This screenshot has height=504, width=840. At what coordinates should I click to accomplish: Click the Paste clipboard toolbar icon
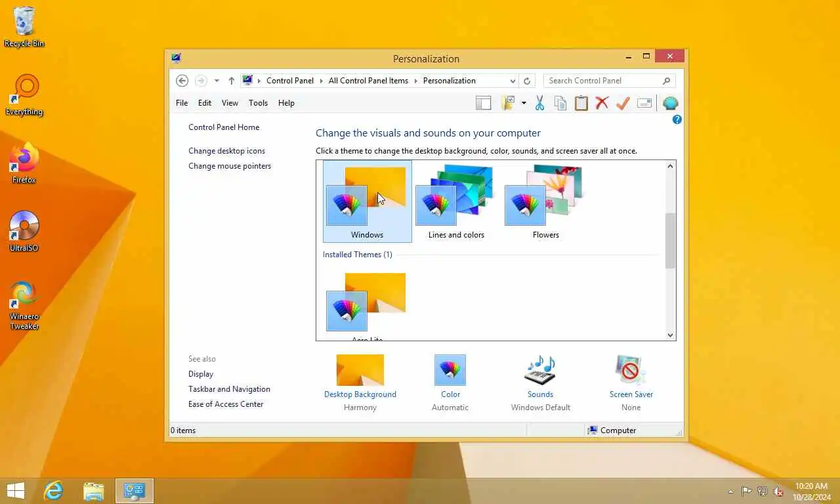coord(581,103)
